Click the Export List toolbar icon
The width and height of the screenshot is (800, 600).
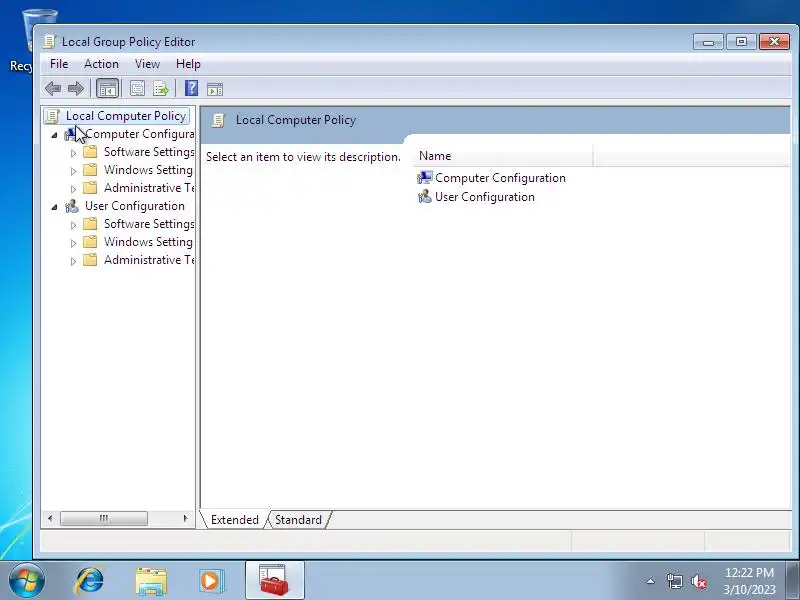[x=161, y=89]
